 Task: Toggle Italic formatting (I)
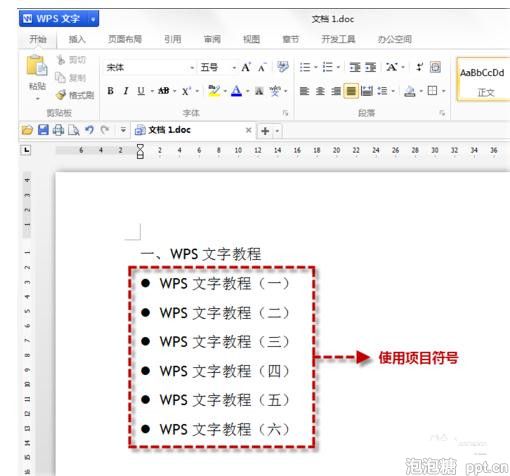pos(126,91)
